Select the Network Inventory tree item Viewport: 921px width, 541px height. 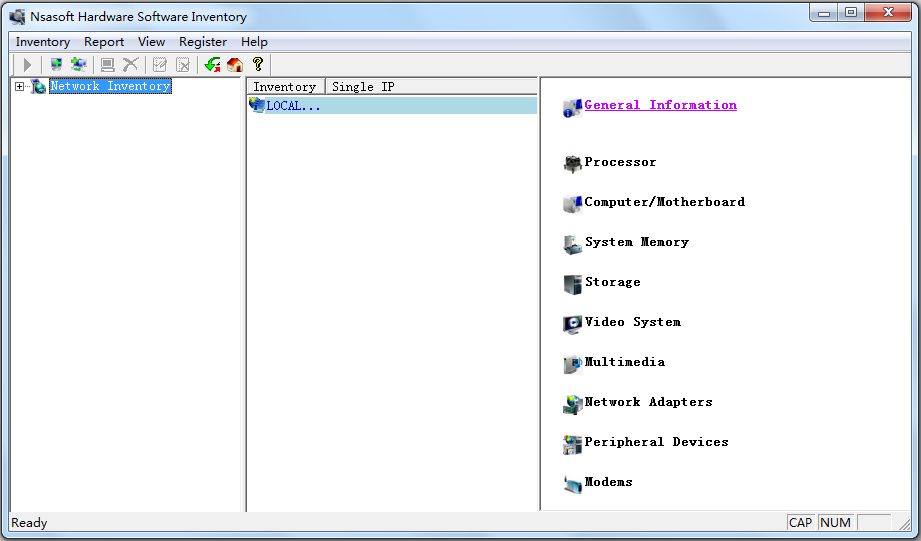110,86
